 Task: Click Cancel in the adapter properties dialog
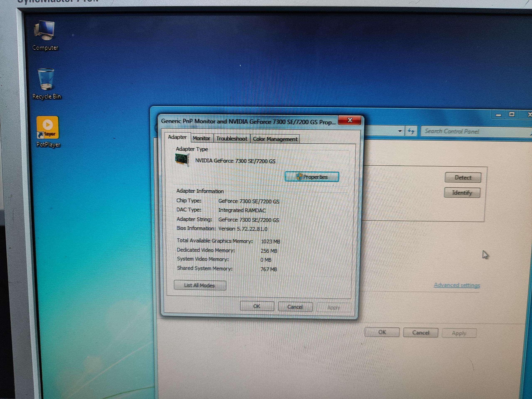[x=295, y=307]
